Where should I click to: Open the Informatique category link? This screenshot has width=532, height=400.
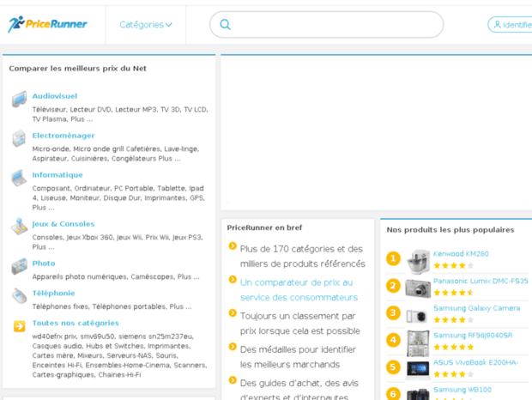pyautogui.click(x=57, y=175)
